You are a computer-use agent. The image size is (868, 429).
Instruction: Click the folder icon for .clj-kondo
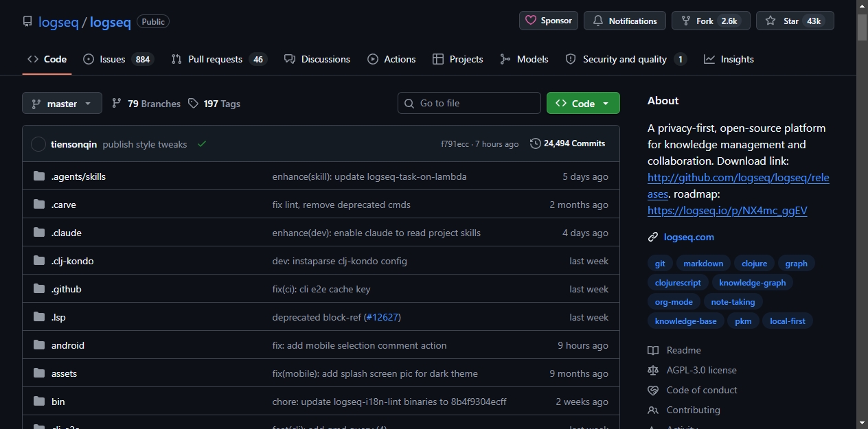(x=39, y=261)
